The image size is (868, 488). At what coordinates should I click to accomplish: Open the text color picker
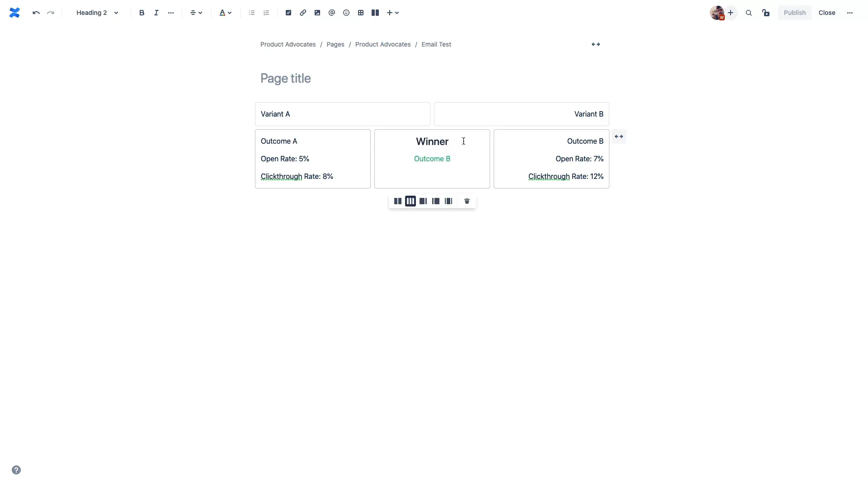pos(225,13)
